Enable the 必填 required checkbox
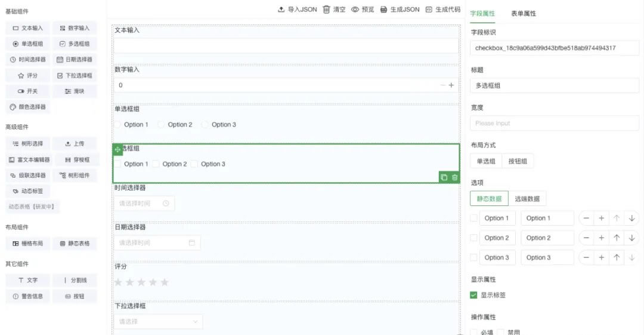Viewport: 644px width, 335px height. click(x=474, y=331)
